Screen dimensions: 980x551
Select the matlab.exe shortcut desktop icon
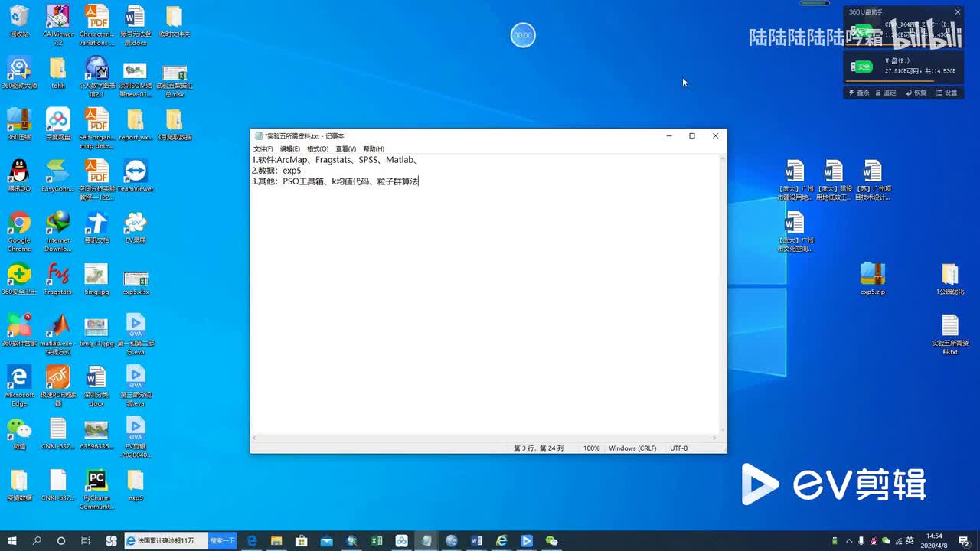coord(58,335)
